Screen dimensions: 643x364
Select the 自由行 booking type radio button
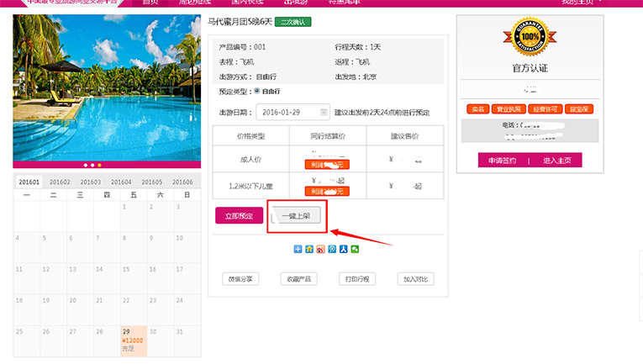coord(257,91)
